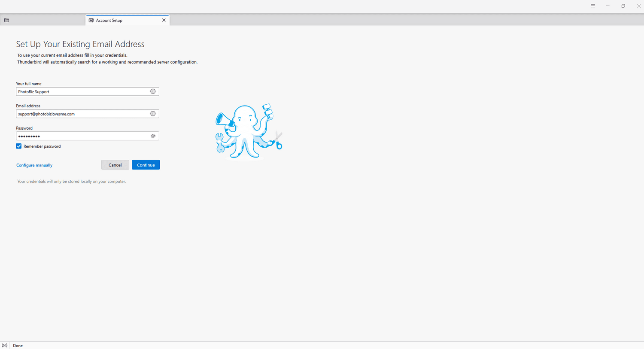
Task: Click the password input field
Action: 82,136
